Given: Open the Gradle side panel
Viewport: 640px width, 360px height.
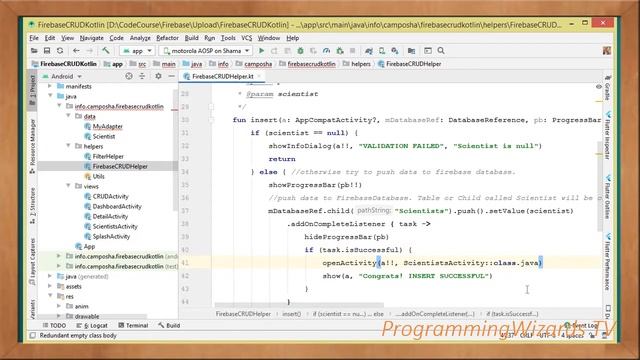Looking at the screenshot, I should [608, 88].
